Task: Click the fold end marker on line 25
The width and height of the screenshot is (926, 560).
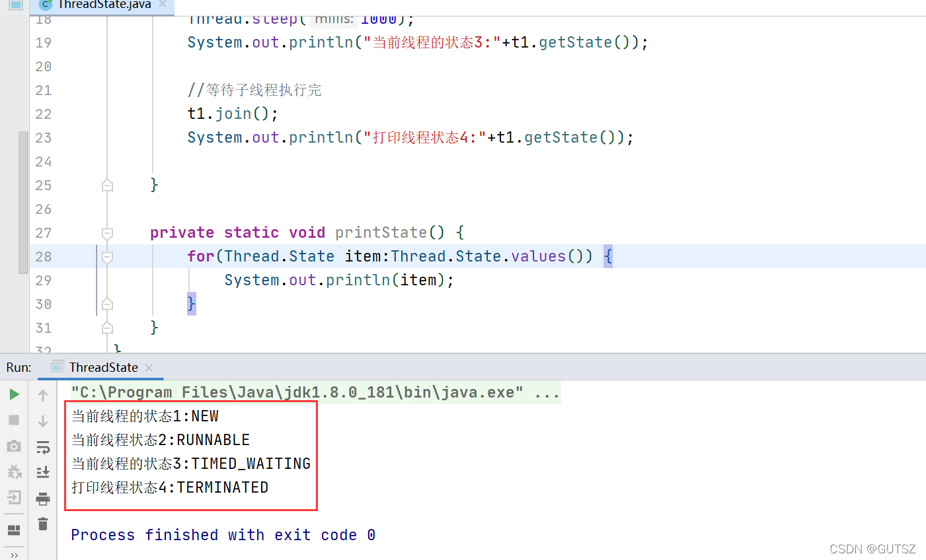Action: (x=107, y=186)
